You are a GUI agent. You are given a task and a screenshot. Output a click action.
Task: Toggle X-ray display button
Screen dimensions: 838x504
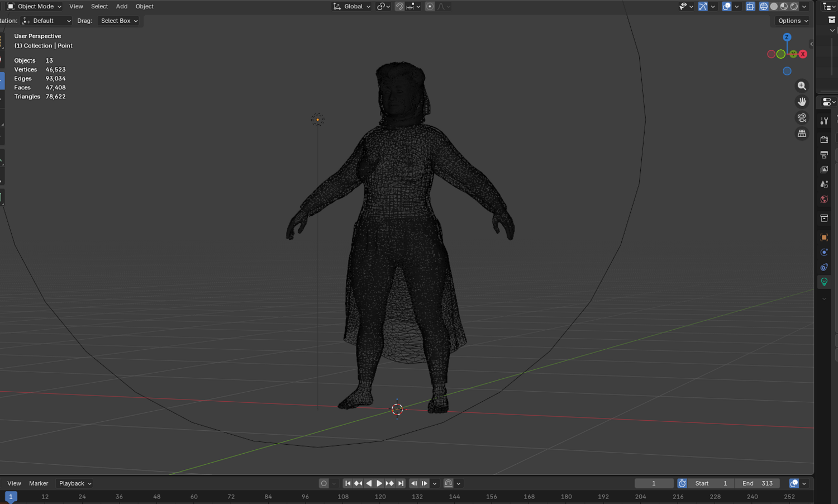pyautogui.click(x=750, y=7)
